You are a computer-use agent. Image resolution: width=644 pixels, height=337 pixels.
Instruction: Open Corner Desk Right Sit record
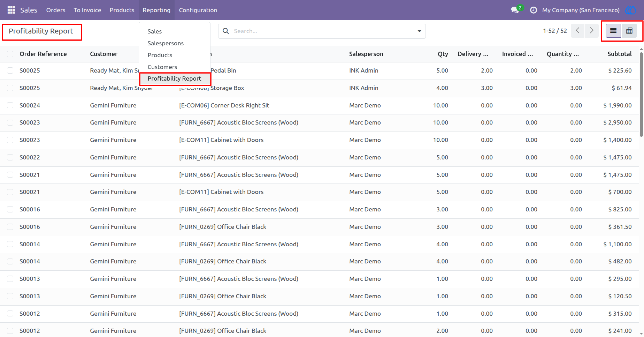(224, 105)
